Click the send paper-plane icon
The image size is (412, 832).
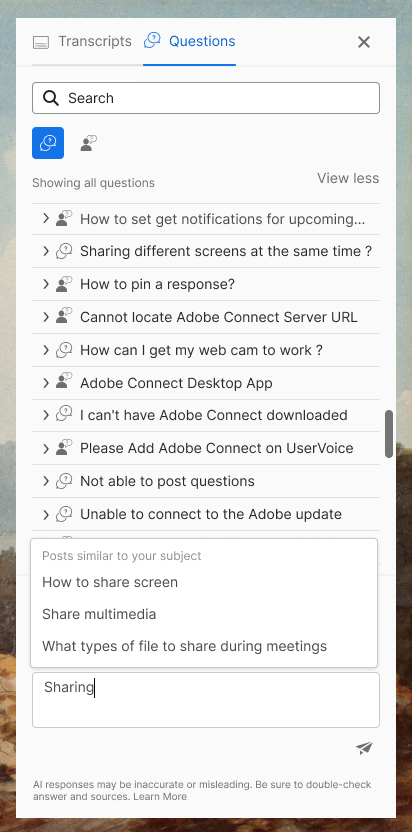point(364,748)
